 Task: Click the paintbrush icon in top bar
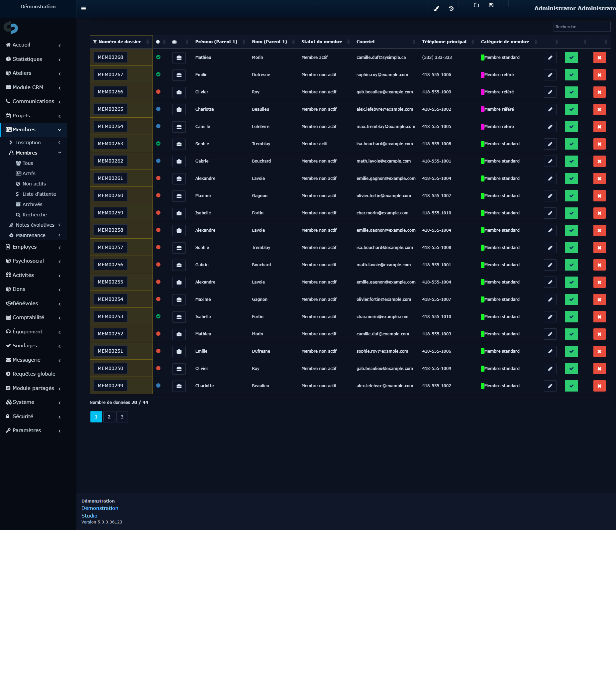click(437, 9)
